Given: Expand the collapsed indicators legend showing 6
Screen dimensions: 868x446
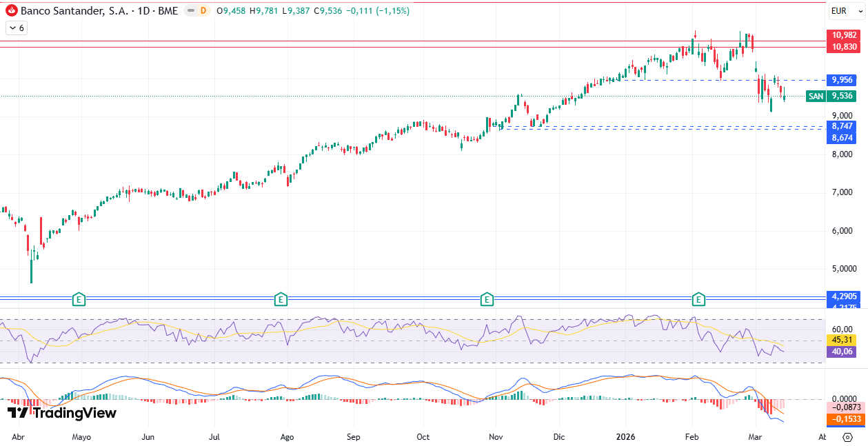Looking at the screenshot, I should click(x=16, y=28).
